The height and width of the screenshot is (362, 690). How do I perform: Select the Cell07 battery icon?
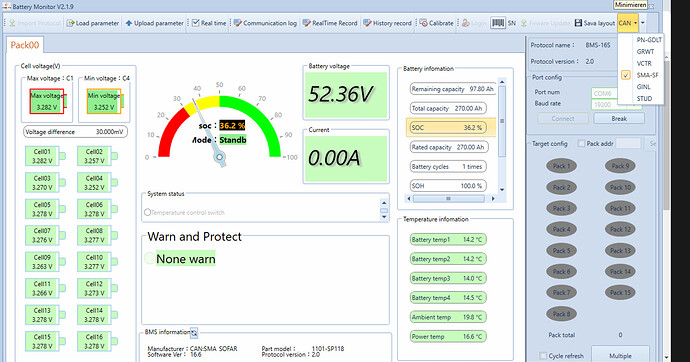[45, 235]
